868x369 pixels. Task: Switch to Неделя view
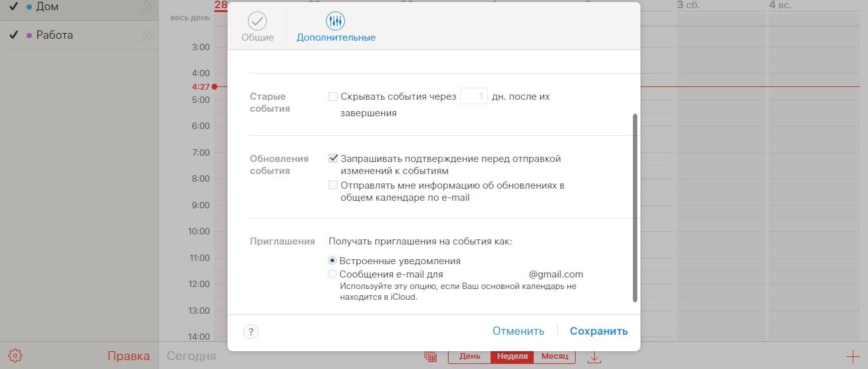(x=512, y=356)
